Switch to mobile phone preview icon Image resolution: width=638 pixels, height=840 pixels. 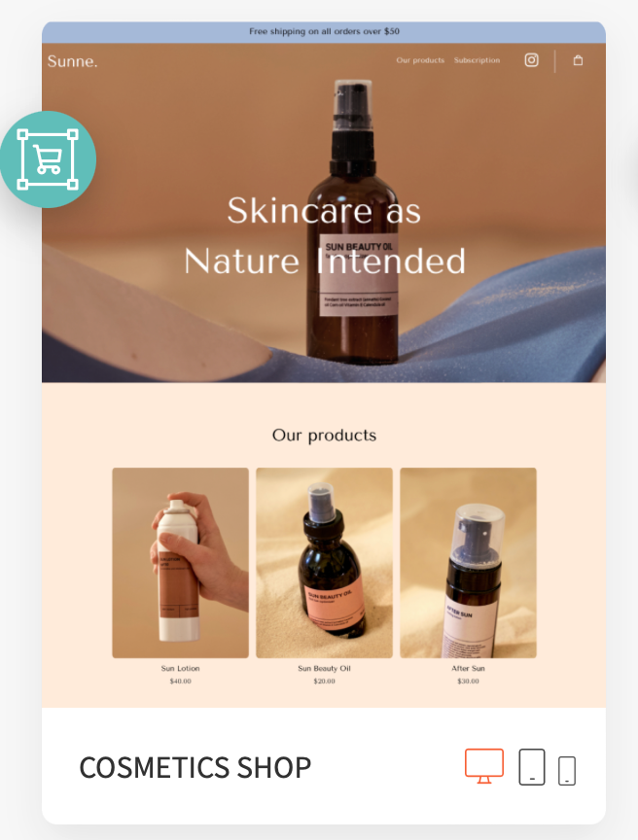tap(567, 771)
